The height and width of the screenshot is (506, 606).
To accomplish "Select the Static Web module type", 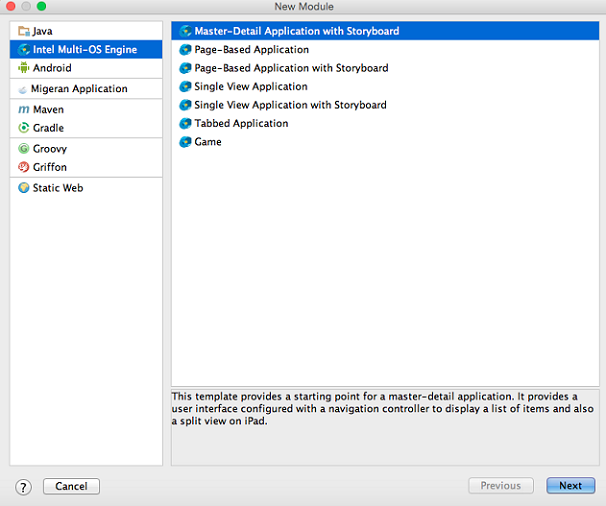I will (x=86, y=188).
